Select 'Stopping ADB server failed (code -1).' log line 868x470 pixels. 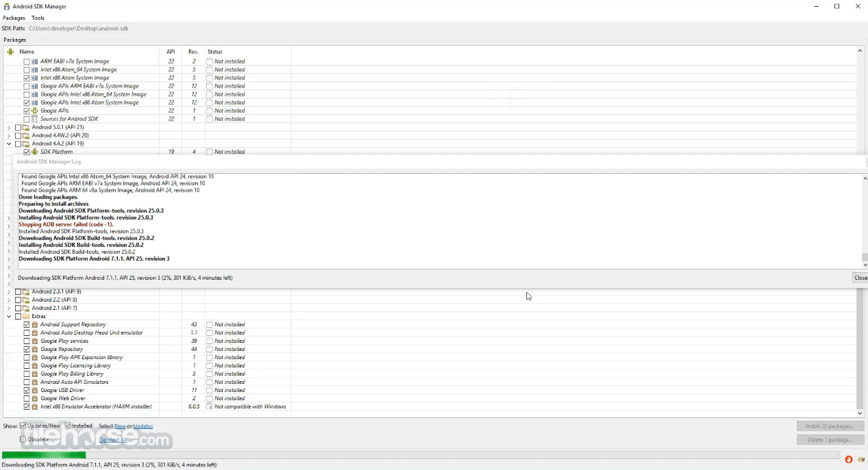tap(66, 224)
